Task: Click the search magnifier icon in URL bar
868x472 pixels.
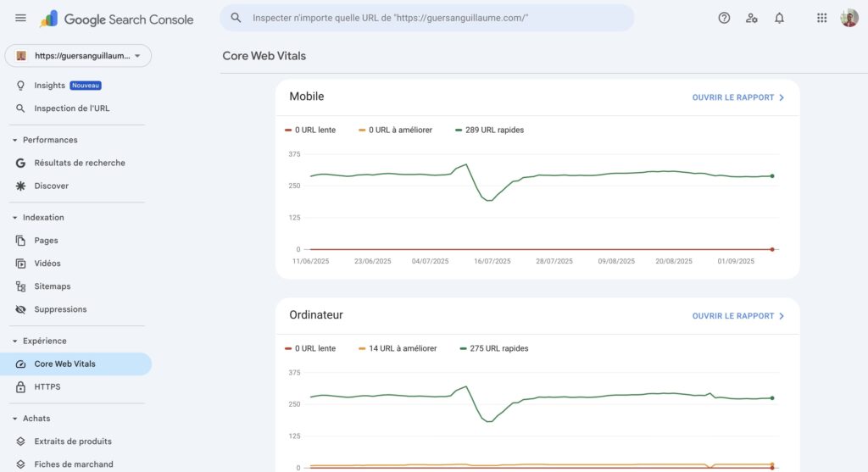Action: [236, 18]
